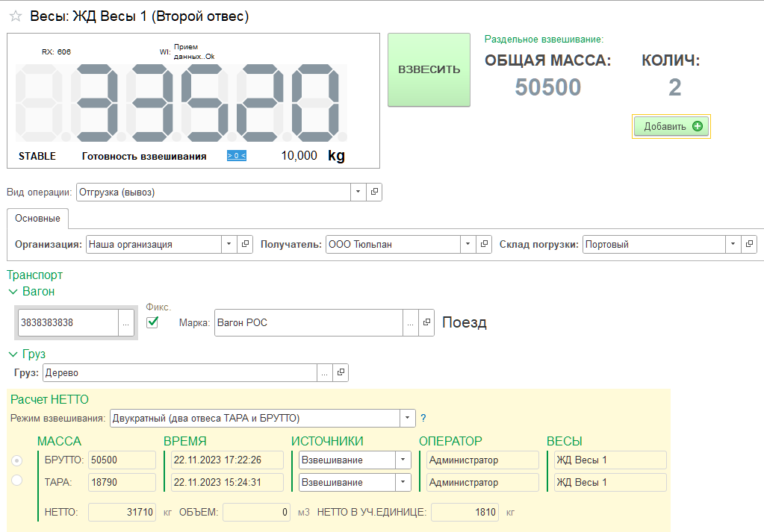This screenshot has width=764, height=532.
Task: Open Марка wagon record with open-form icon
Action: [x=426, y=323]
